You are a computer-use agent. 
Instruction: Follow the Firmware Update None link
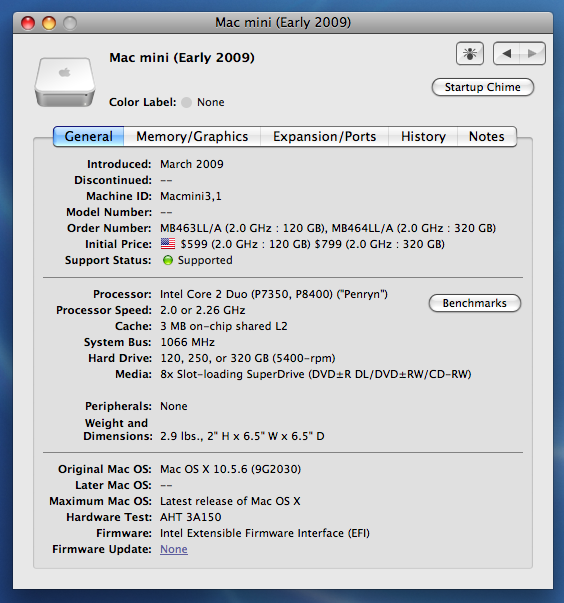click(174, 549)
